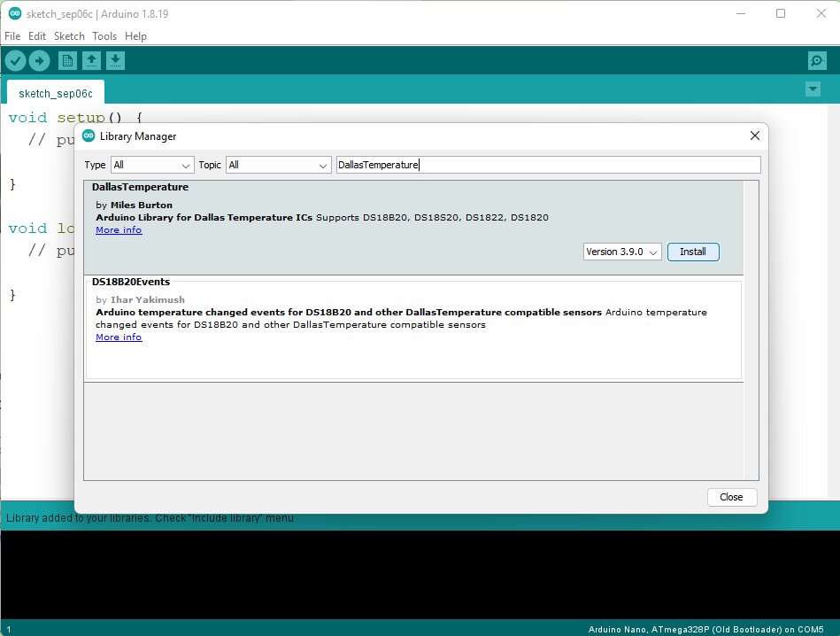Screen dimensions: 840x636
Task: Click the Upload arrow icon
Action: (x=39, y=60)
